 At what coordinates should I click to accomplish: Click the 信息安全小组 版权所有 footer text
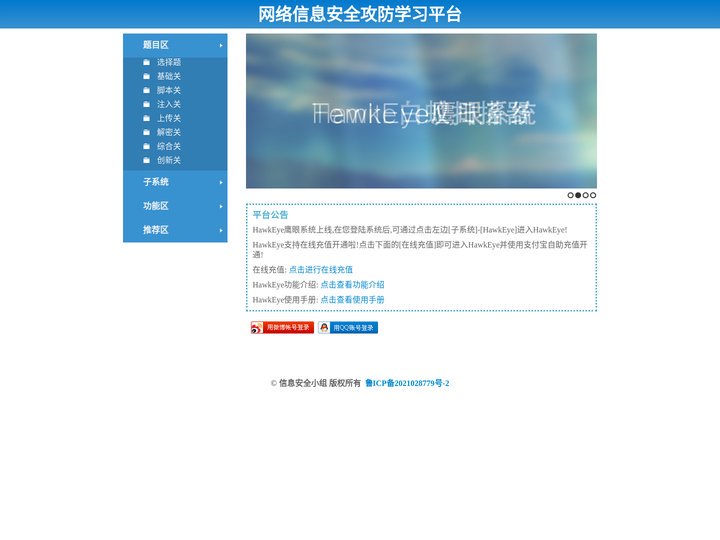[x=320, y=383]
